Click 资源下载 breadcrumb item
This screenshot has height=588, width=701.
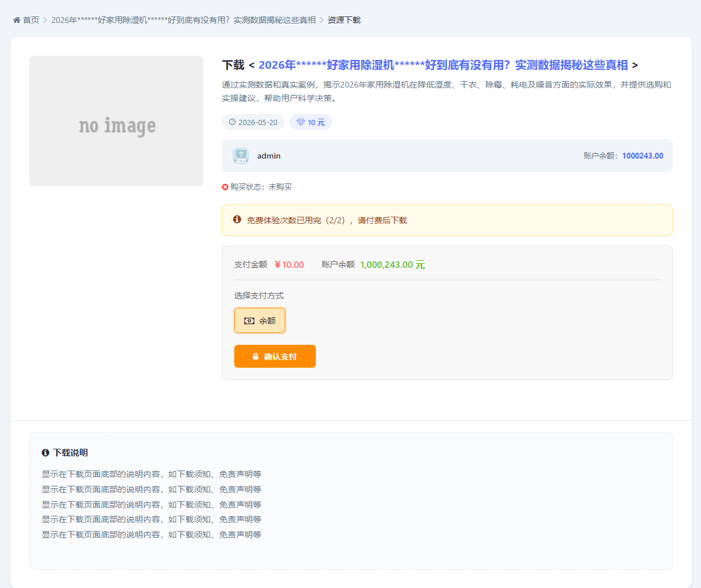344,20
